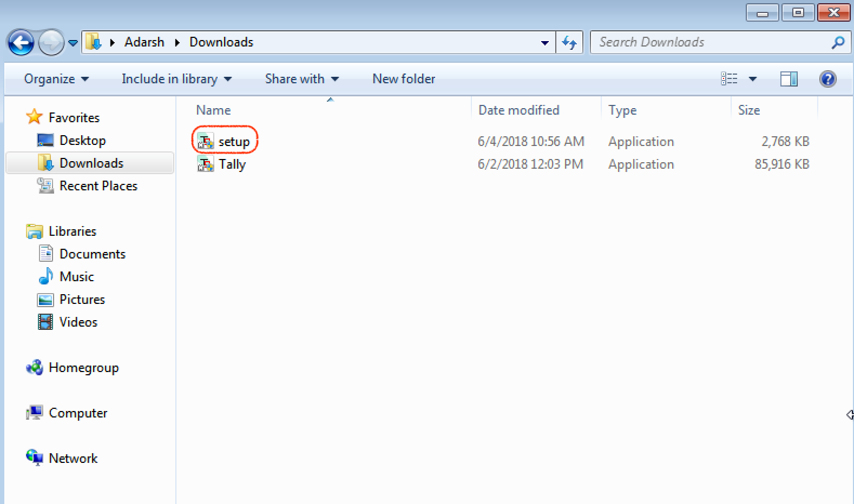Click the Favorites star icon

[x=34, y=117]
